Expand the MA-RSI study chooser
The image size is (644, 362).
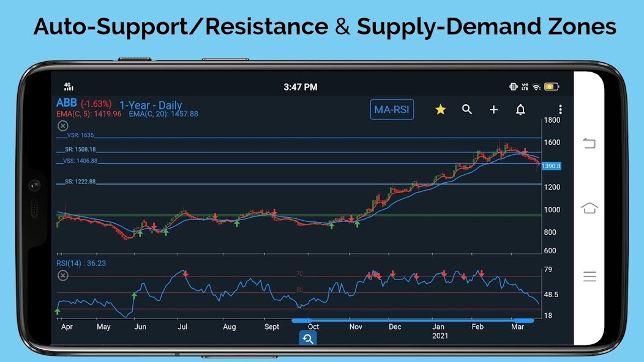point(392,109)
